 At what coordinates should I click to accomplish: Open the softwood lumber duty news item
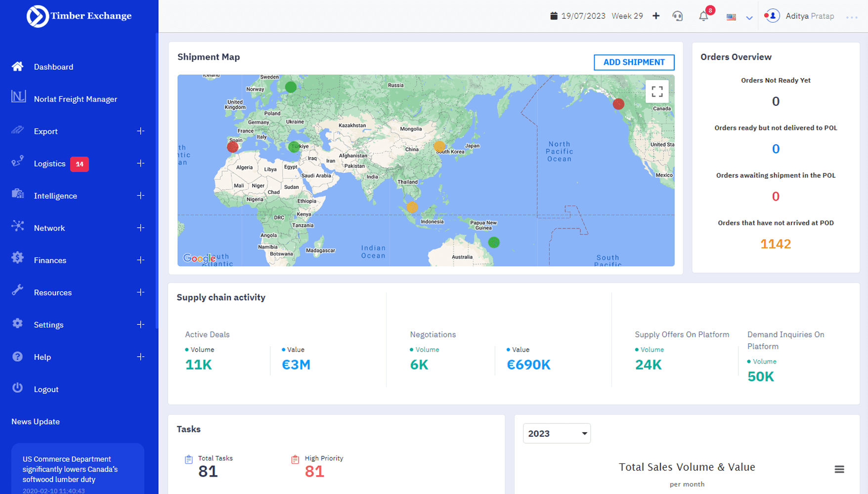click(70, 469)
